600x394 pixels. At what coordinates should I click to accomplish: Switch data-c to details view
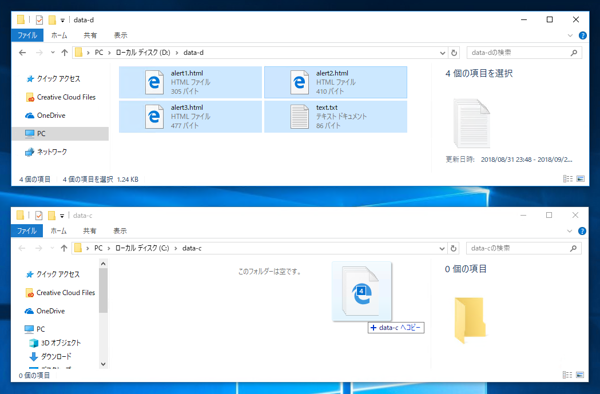tap(567, 375)
